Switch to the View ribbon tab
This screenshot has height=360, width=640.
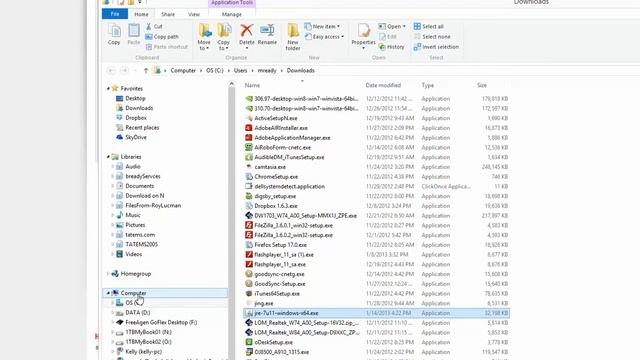[x=194, y=14]
